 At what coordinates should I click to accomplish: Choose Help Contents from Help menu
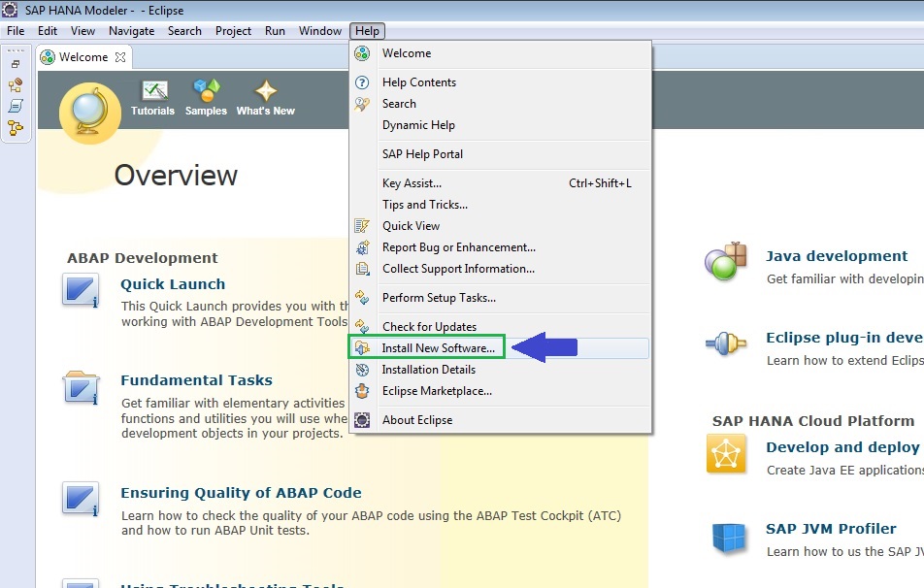click(500, 82)
